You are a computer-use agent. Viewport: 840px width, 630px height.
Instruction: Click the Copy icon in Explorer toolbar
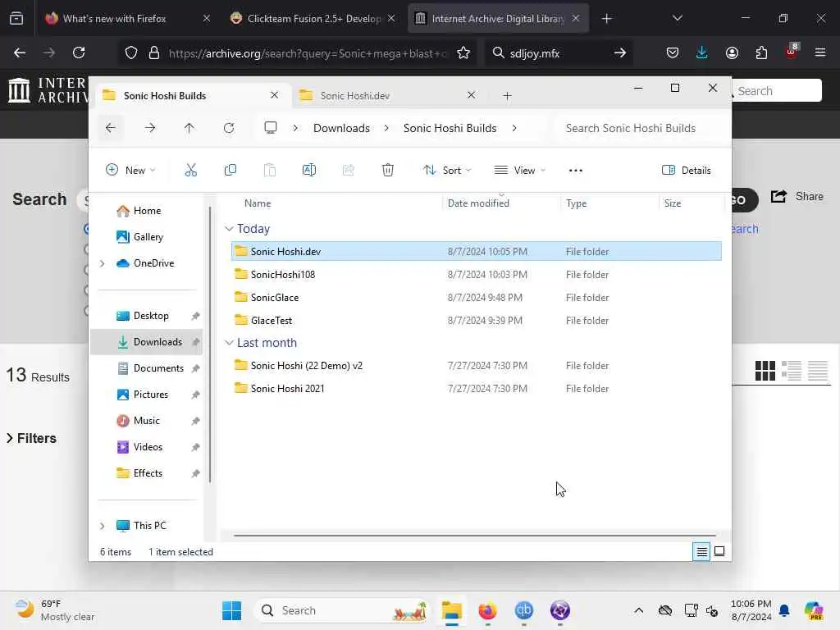231,171
